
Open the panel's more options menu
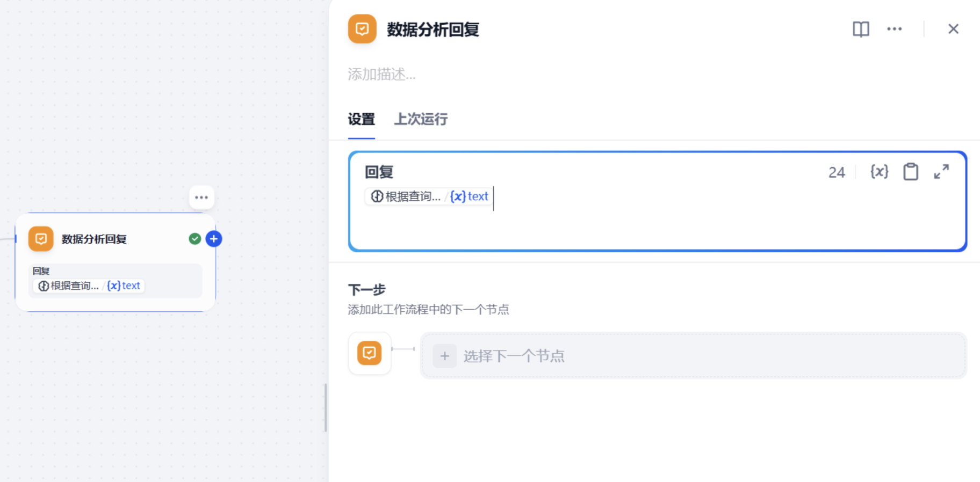point(895,29)
